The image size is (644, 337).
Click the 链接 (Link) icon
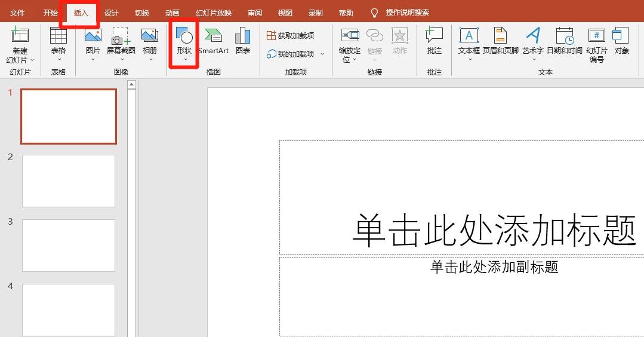click(375, 36)
